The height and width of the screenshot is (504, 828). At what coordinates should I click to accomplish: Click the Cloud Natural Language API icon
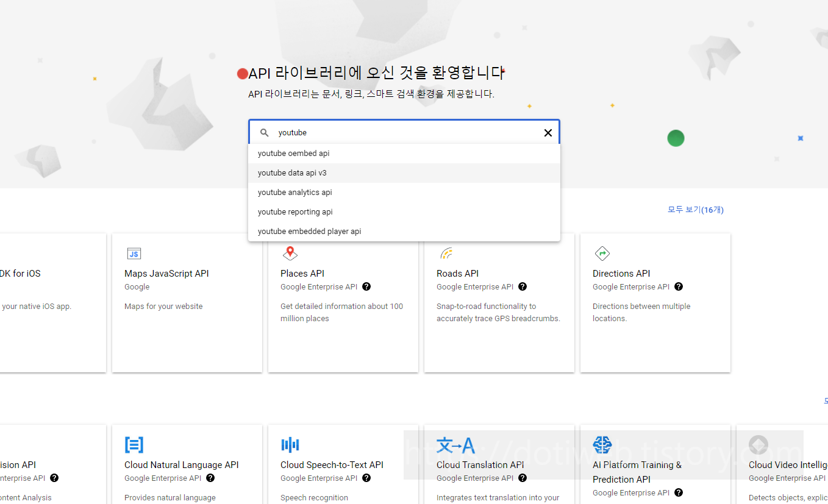pyautogui.click(x=134, y=445)
